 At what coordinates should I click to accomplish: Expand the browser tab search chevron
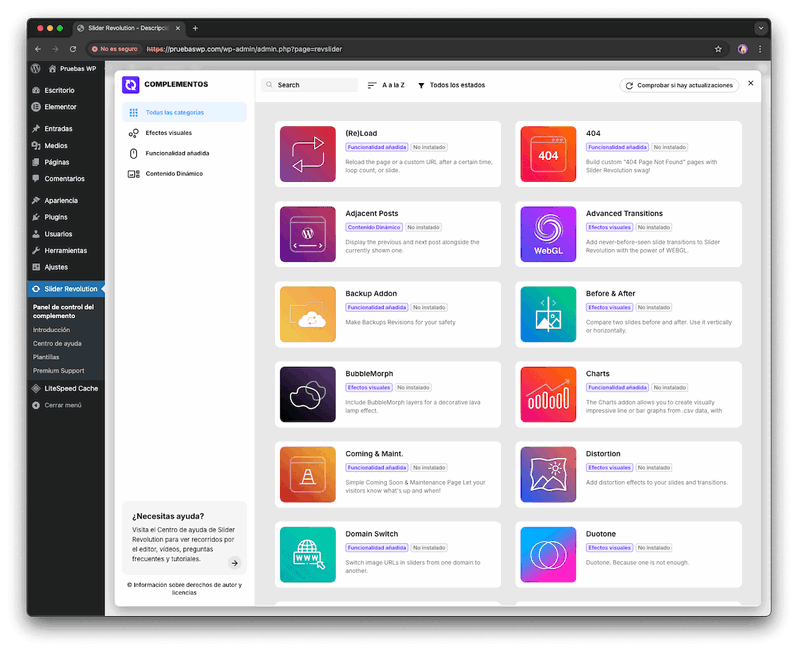click(x=761, y=29)
